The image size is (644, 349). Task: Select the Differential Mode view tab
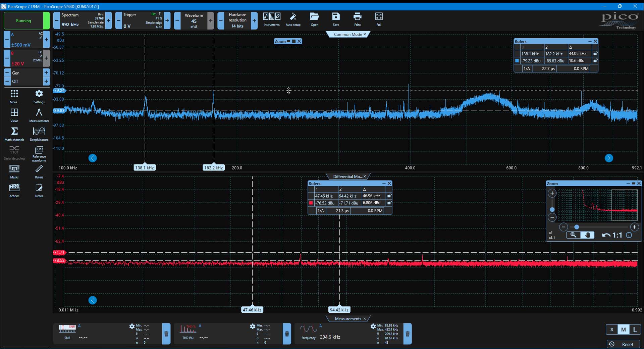(x=347, y=177)
